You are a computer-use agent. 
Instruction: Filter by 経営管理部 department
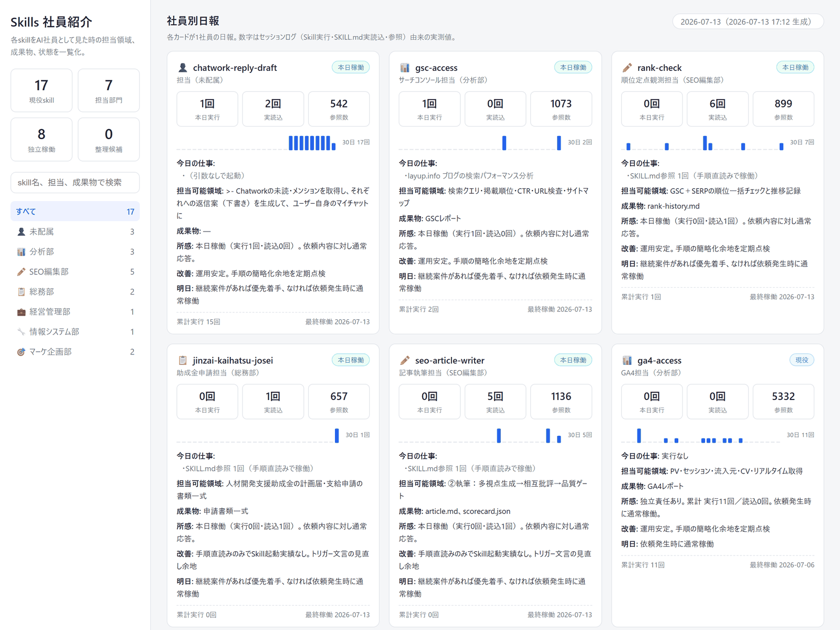point(75,312)
